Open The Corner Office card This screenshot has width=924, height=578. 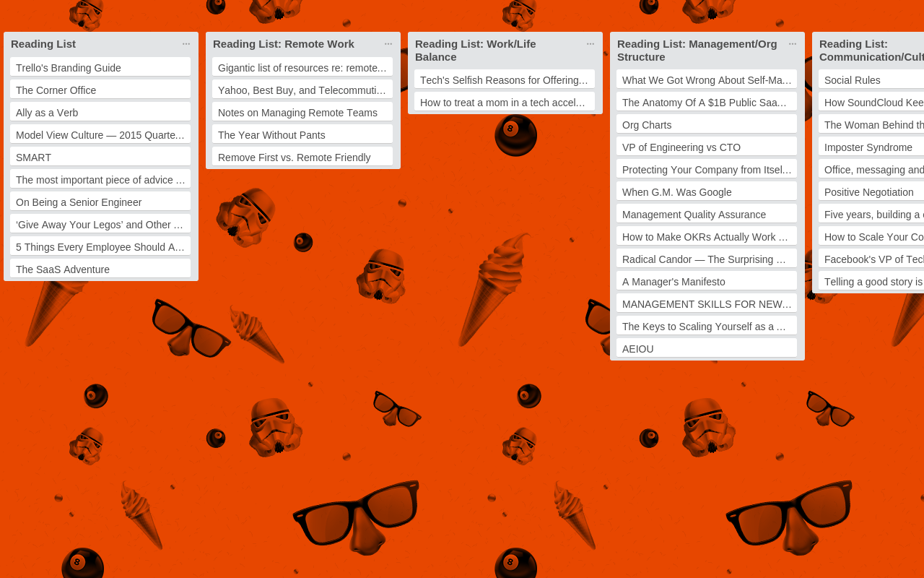click(x=100, y=90)
